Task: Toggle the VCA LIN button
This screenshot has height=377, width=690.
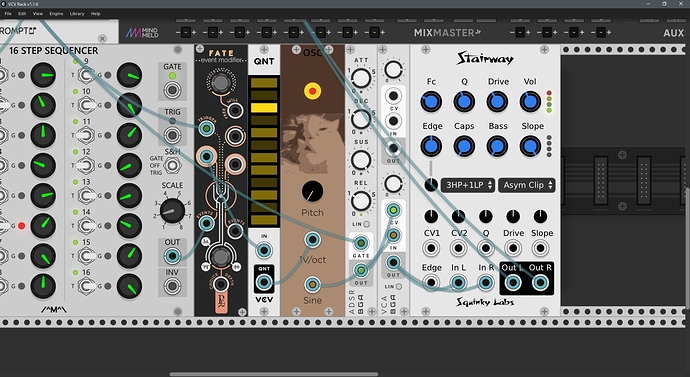Action: [398, 286]
